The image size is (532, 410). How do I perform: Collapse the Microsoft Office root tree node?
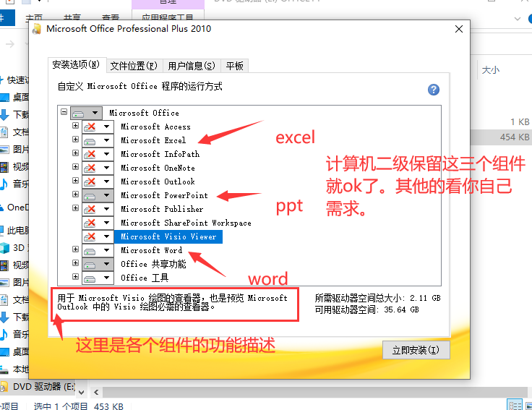point(64,111)
